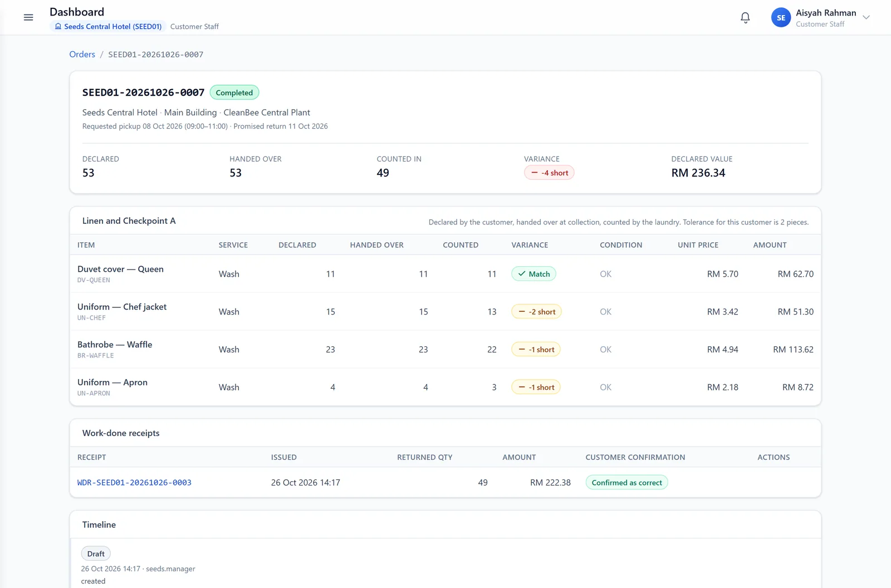Click the BR-WAFFLE item code

click(96, 356)
